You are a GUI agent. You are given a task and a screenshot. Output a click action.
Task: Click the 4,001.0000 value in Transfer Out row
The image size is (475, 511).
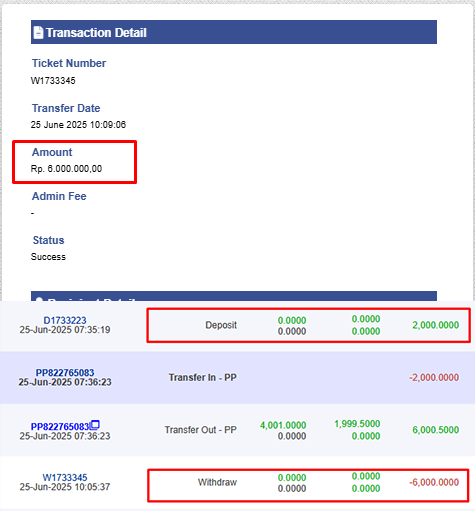(283, 425)
